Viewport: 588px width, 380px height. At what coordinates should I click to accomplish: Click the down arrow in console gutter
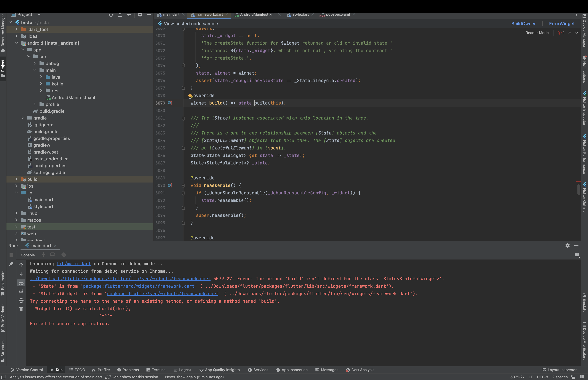pyautogui.click(x=21, y=274)
